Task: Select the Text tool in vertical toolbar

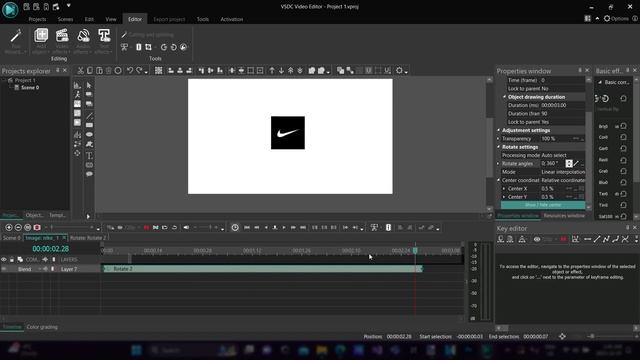Action: coord(89,156)
